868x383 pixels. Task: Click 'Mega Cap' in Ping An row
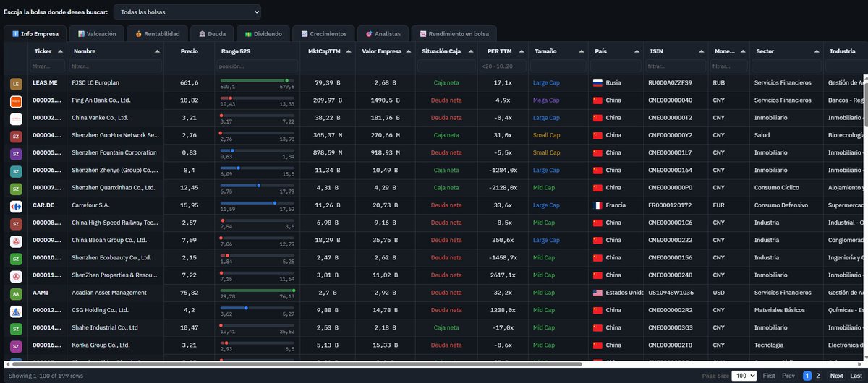coord(546,100)
